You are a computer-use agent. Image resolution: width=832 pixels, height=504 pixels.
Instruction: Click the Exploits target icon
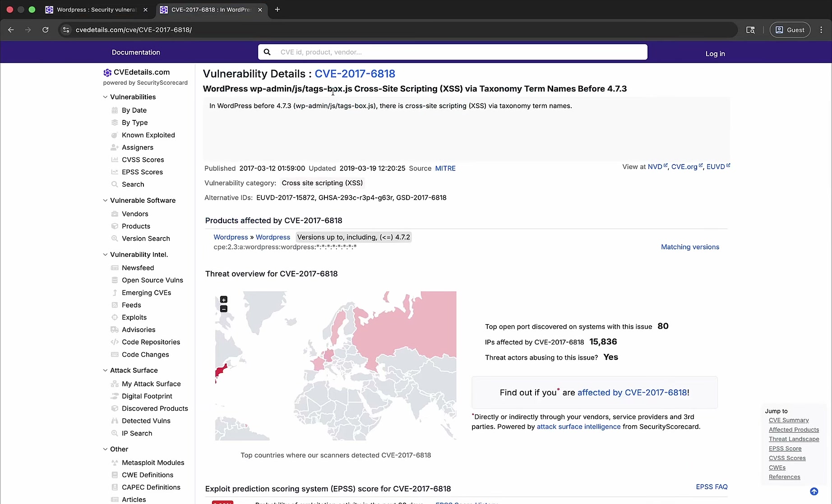115,317
